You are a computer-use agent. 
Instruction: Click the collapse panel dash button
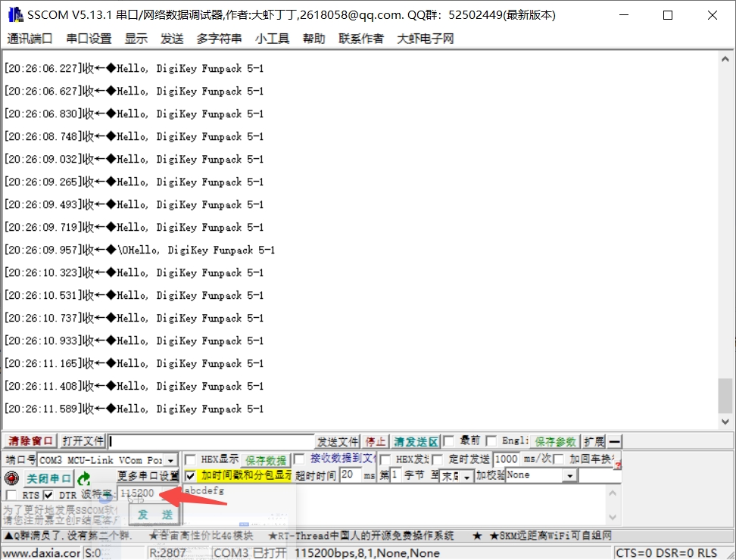click(x=615, y=441)
